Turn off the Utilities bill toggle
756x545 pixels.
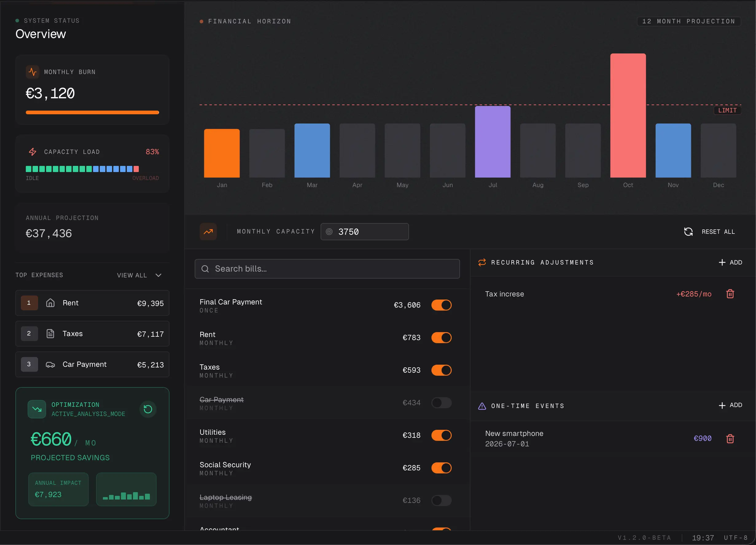click(x=441, y=435)
